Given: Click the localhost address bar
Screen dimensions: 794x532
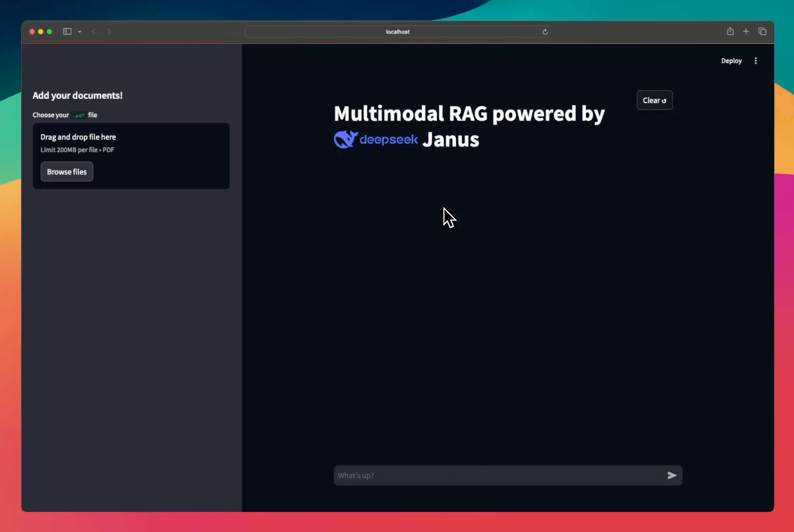Looking at the screenshot, I should pyautogui.click(x=397, y=32).
